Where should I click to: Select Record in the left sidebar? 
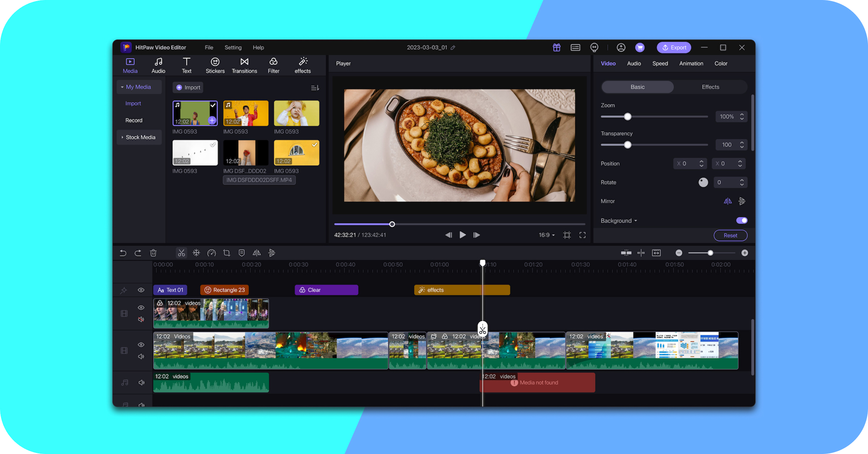134,120
